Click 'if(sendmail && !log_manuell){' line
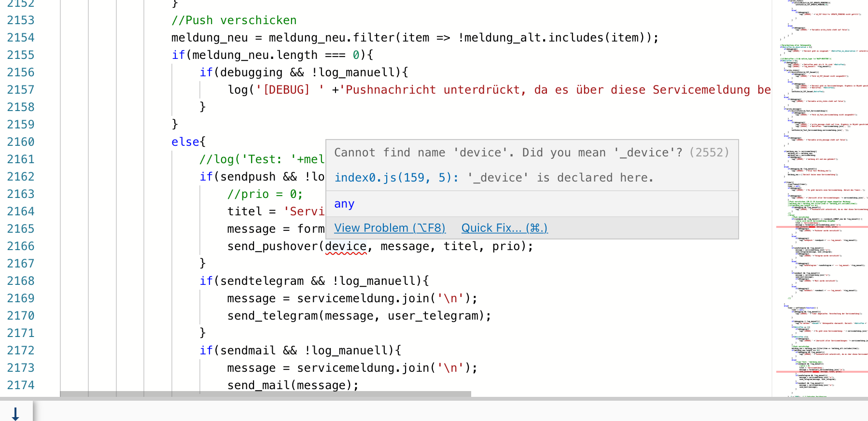868x421 pixels. pos(300,351)
